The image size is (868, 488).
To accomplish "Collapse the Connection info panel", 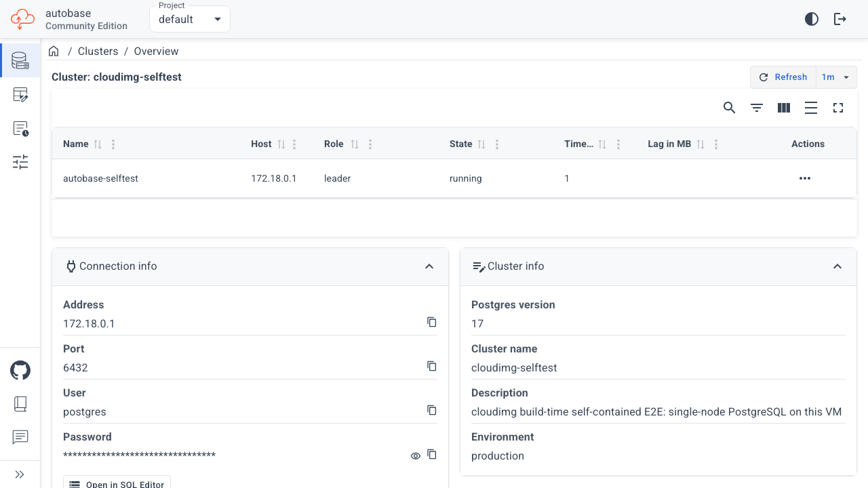I will (429, 266).
